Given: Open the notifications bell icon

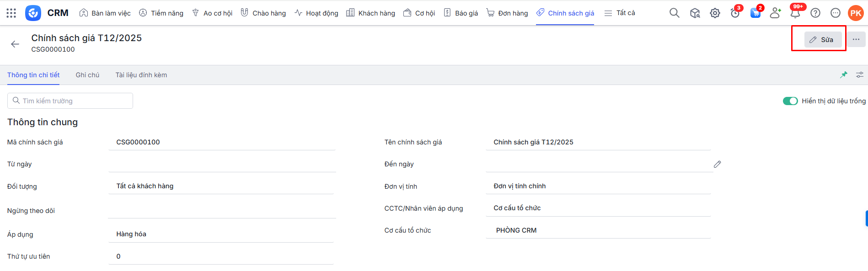Looking at the screenshot, I should [x=795, y=13].
